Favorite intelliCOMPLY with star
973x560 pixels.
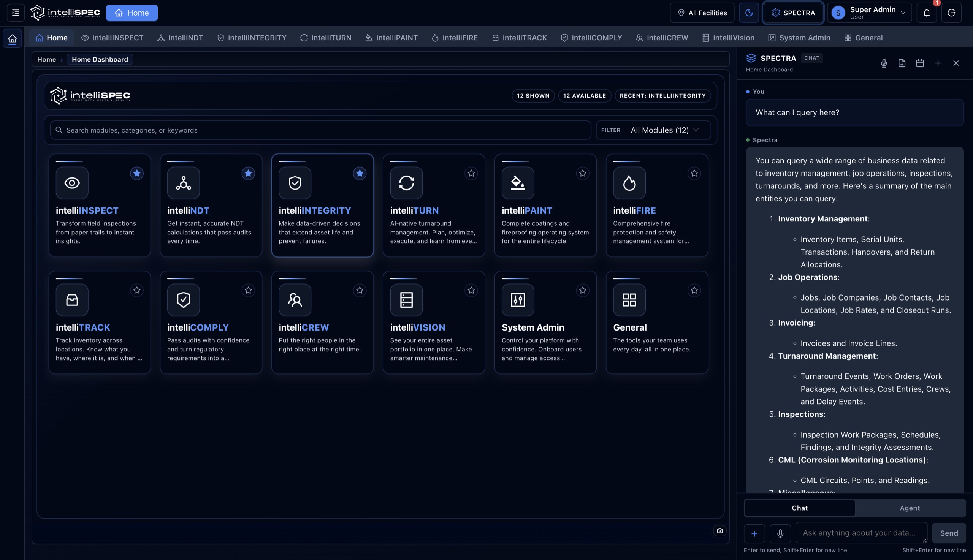pyautogui.click(x=248, y=290)
